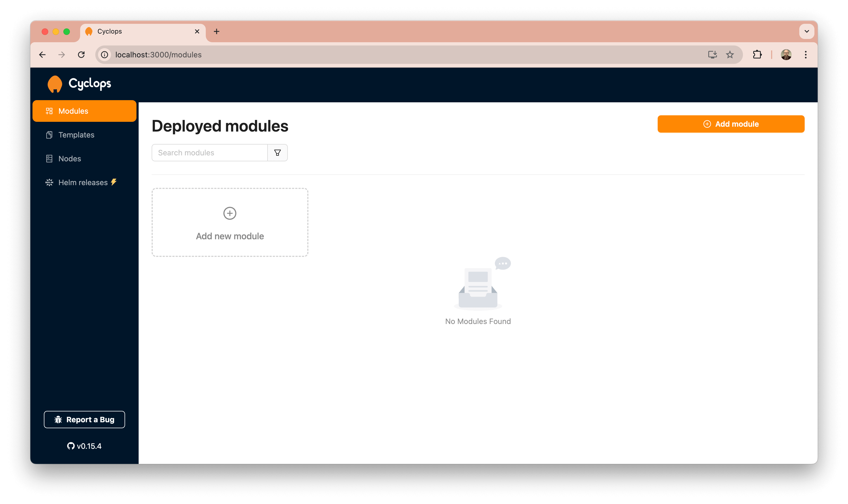Click the GitHub icon next to v0.15.4
This screenshot has height=504, width=848.
(71, 446)
